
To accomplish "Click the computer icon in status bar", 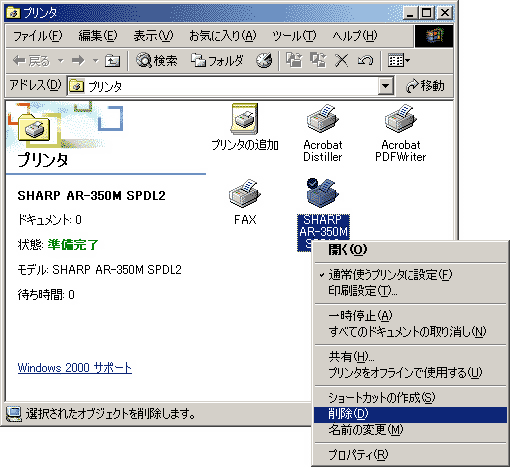I will pyautogui.click(x=14, y=414).
